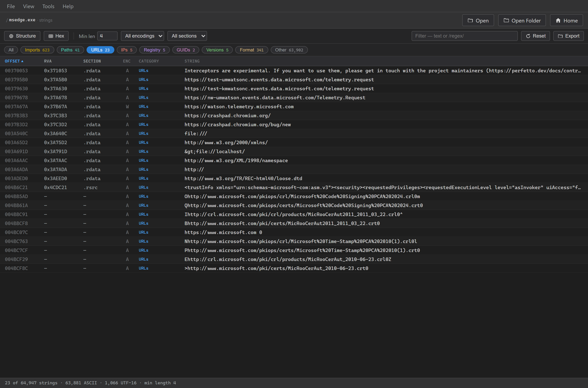This screenshot has width=588, height=388.
Task: Select the https://www.microsoft.com 0 row
Action: (x=294, y=233)
